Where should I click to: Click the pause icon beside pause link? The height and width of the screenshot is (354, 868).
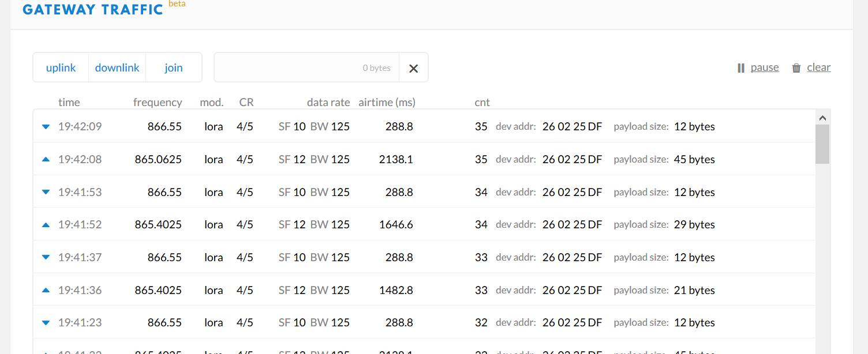tap(741, 68)
